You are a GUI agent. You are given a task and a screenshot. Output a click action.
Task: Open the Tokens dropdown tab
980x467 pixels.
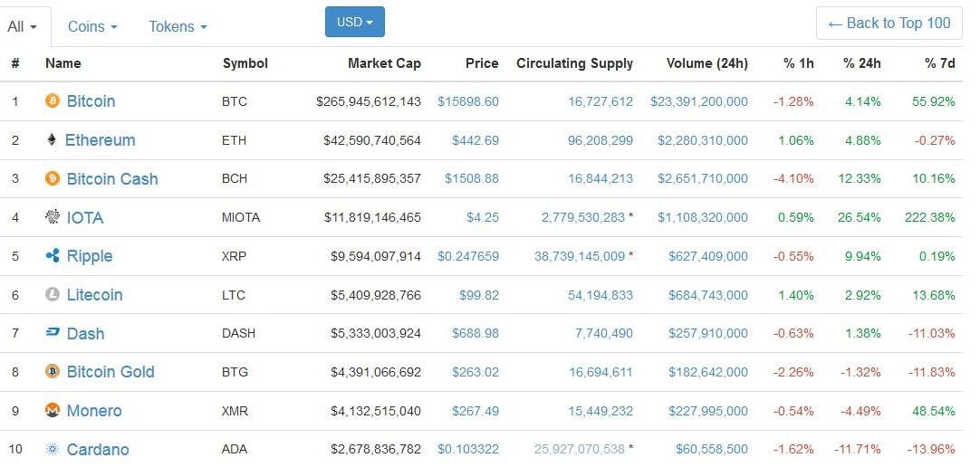coord(178,27)
